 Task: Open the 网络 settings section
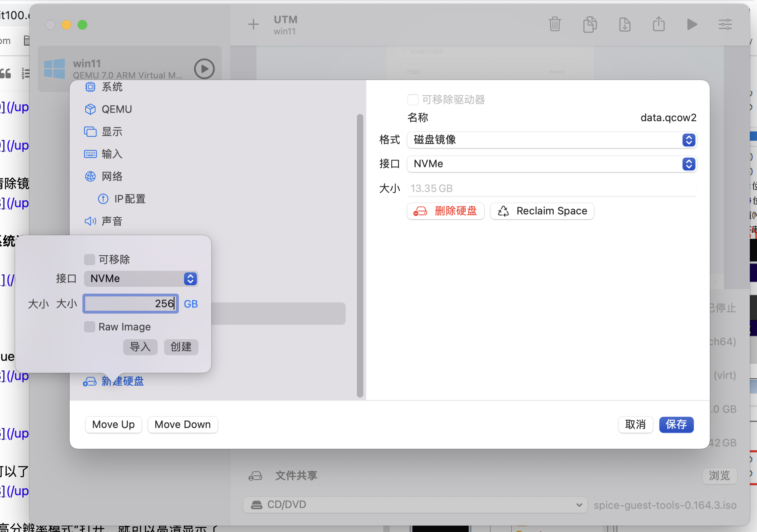click(x=103, y=176)
